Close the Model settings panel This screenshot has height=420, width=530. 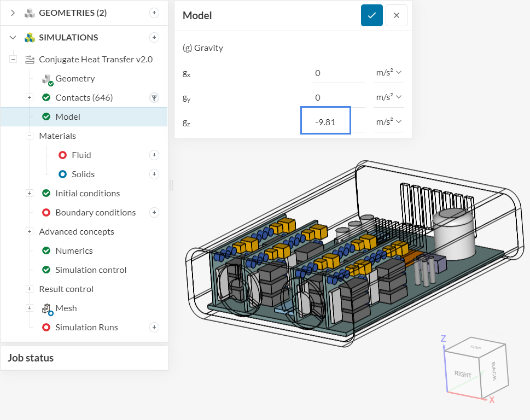tap(397, 15)
